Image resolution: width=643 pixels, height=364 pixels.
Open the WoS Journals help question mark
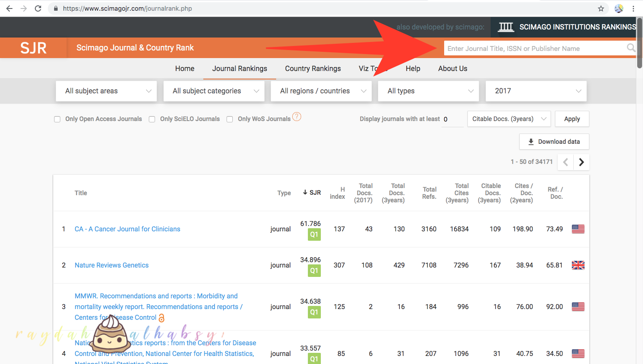point(297,117)
